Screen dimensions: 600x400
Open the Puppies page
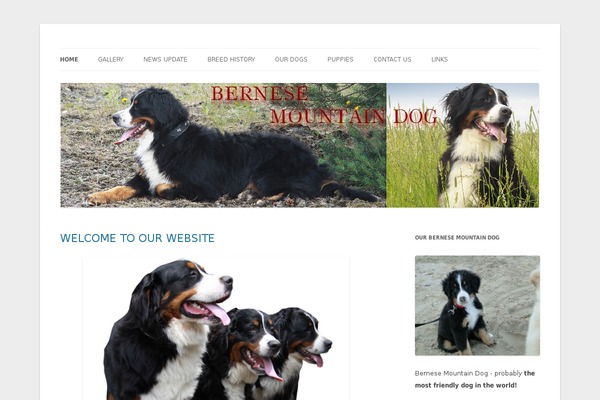coord(340,59)
